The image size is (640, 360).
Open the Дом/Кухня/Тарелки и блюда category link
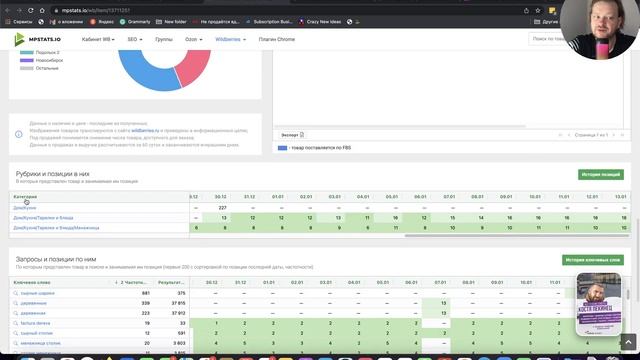(43, 218)
